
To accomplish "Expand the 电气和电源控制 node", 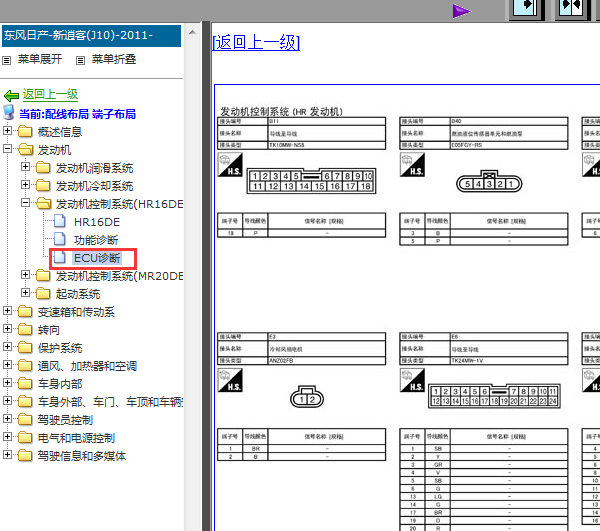I will (x=7, y=436).
